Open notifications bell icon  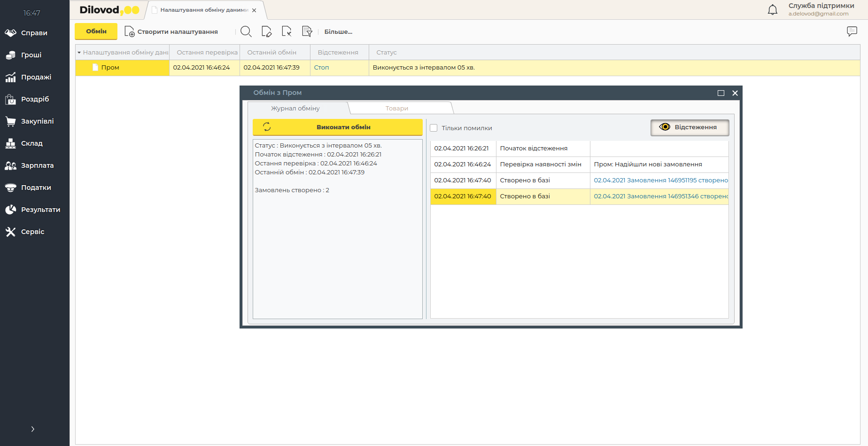point(772,10)
